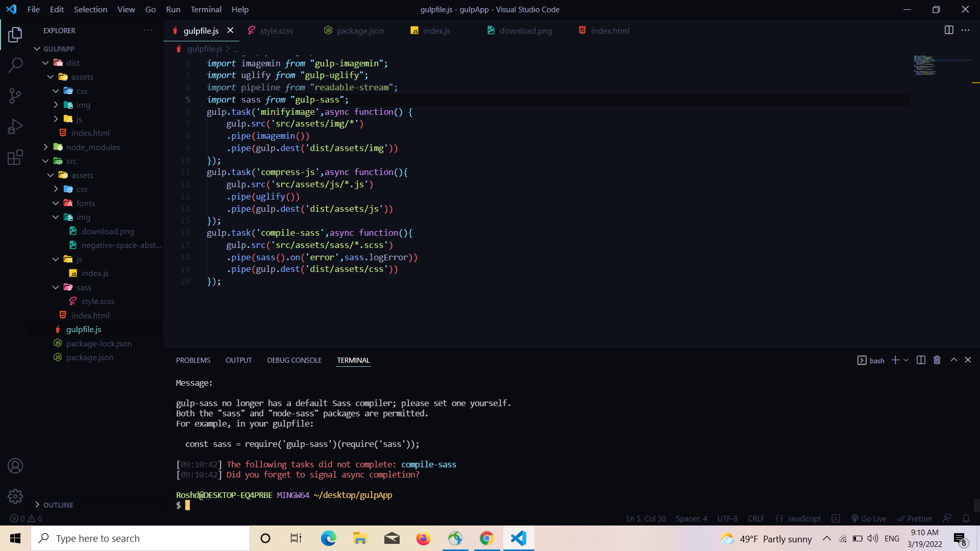Open the Explorer view in activity bar
The image size is (980, 551).
[15, 35]
